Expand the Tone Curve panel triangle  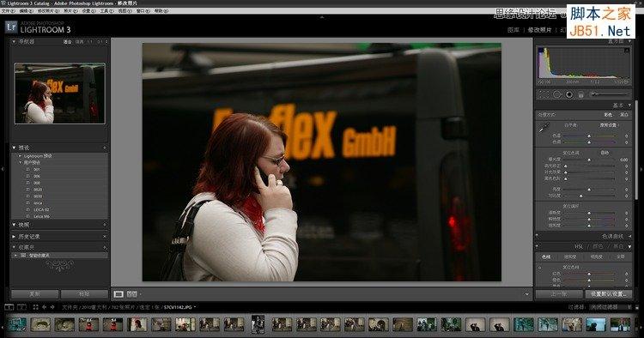[629, 236]
